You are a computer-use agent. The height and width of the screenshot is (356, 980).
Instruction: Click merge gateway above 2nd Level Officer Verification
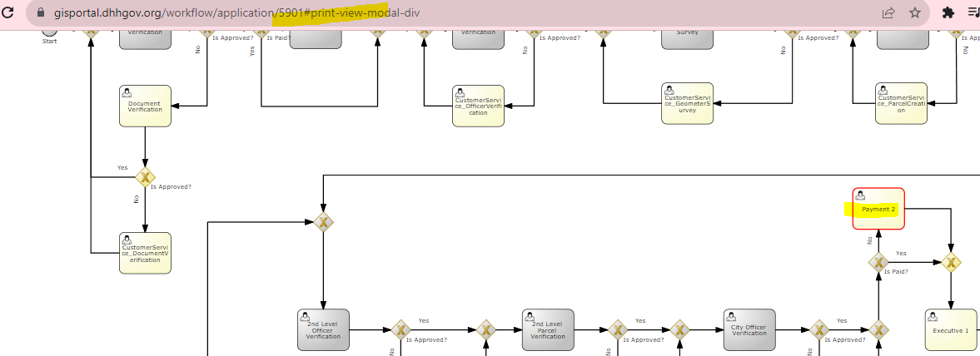[x=323, y=222]
